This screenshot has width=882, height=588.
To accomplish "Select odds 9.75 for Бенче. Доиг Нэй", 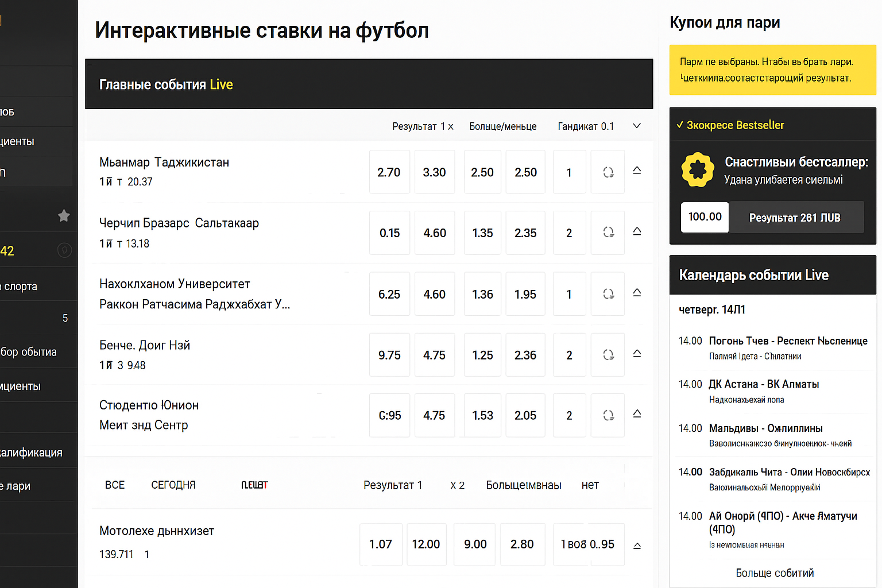I will click(389, 355).
